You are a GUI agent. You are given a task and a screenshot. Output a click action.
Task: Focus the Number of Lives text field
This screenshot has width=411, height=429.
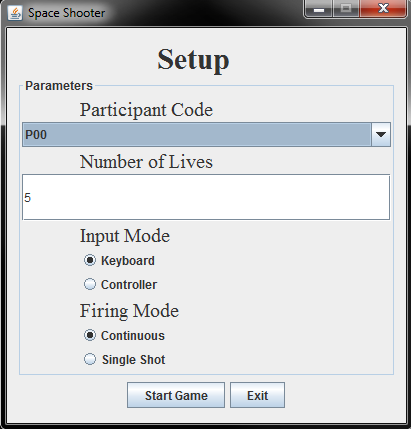pos(206,197)
